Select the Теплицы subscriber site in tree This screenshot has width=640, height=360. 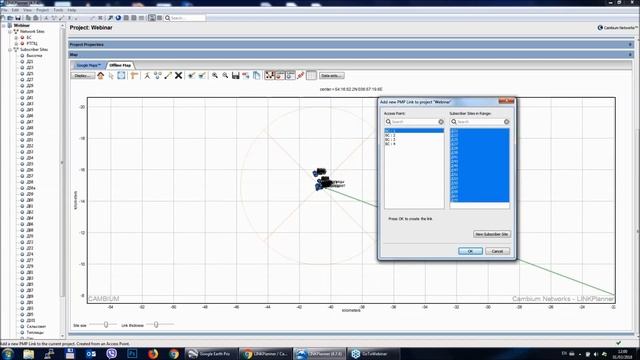[x=35, y=333]
